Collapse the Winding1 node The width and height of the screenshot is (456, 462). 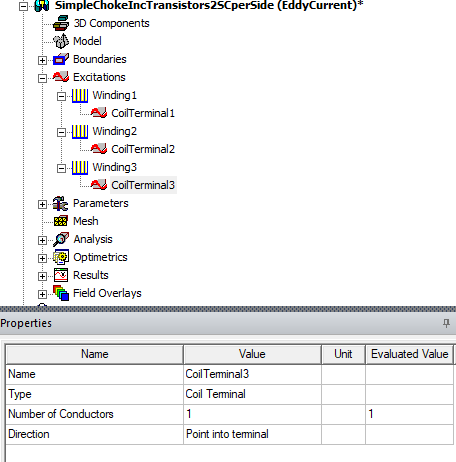pos(61,96)
